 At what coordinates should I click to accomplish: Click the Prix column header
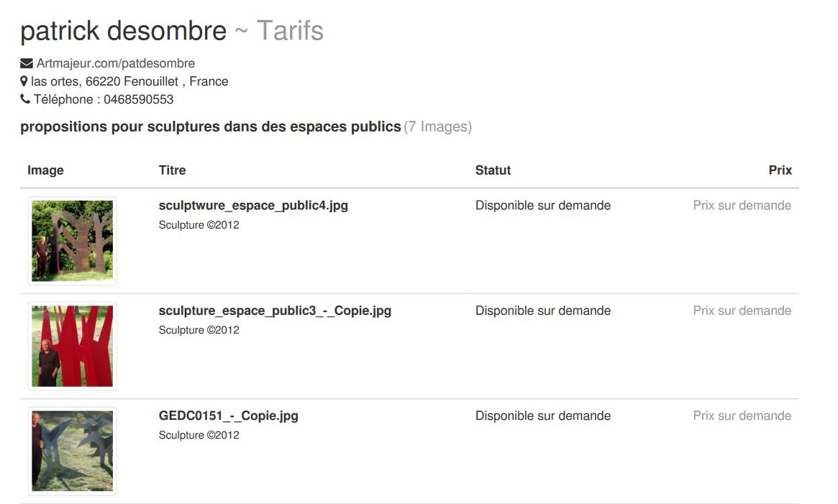coord(780,170)
